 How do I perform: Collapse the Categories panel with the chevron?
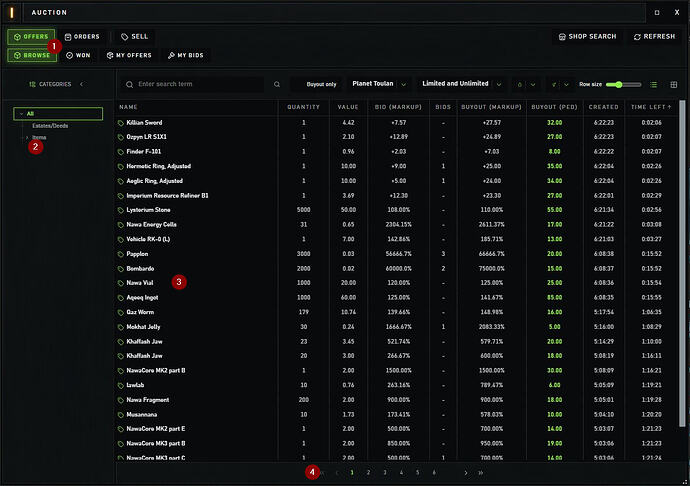81,84
